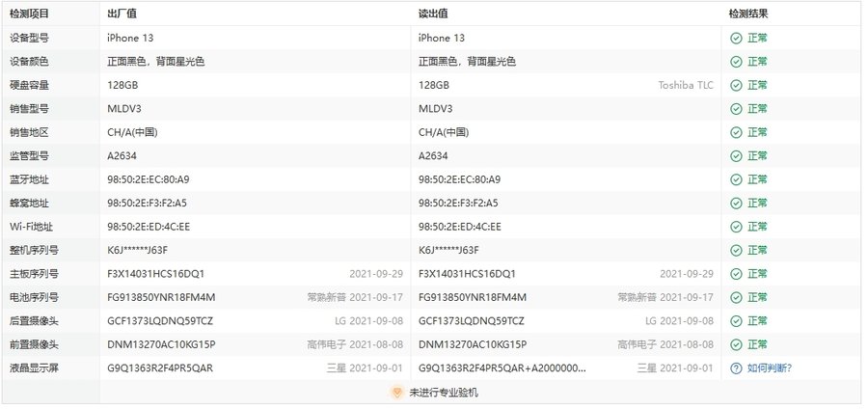The height and width of the screenshot is (409, 868).
Task: Click the green check icon in 主板序列号 row
Action: 736,274
